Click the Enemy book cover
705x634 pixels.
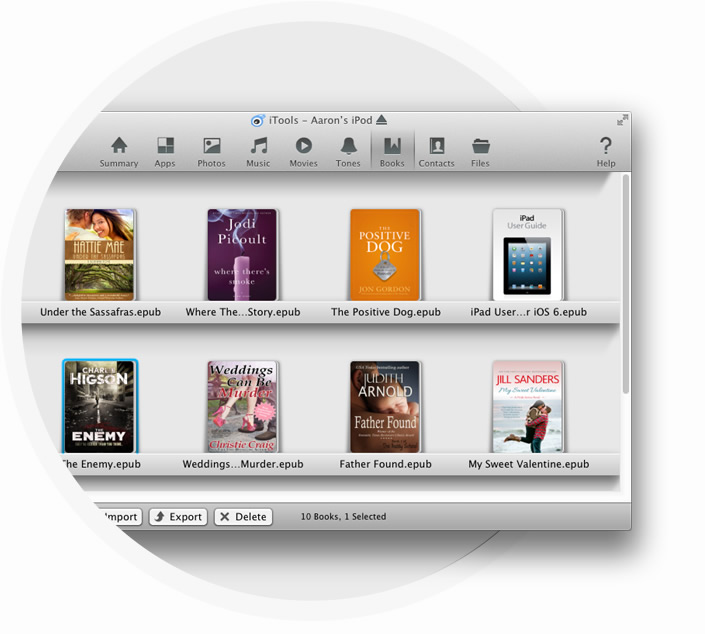tap(100, 407)
